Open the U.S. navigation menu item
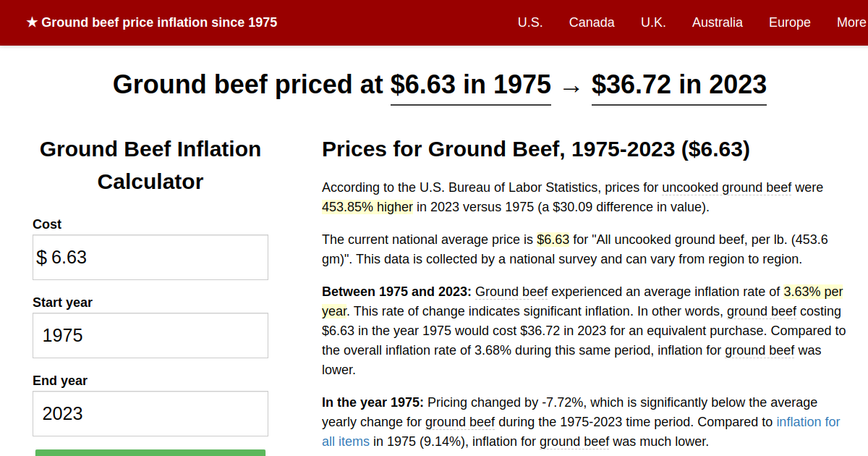 click(x=530, y=22)
